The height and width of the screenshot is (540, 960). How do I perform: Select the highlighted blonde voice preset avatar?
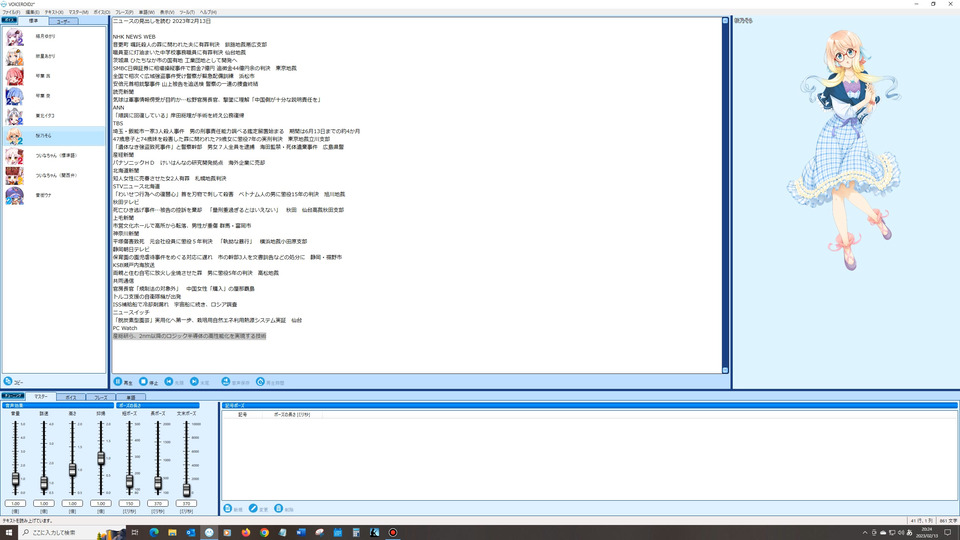[15, 136]
